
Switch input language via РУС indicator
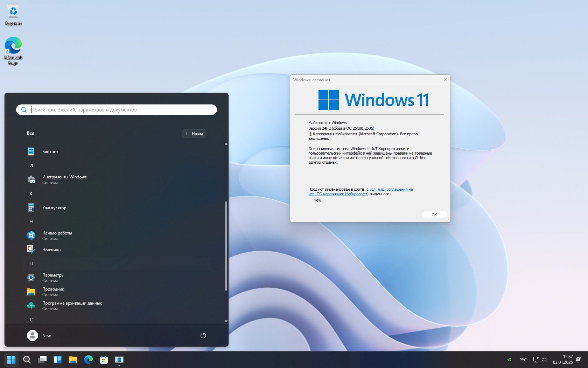click(523, 360)
